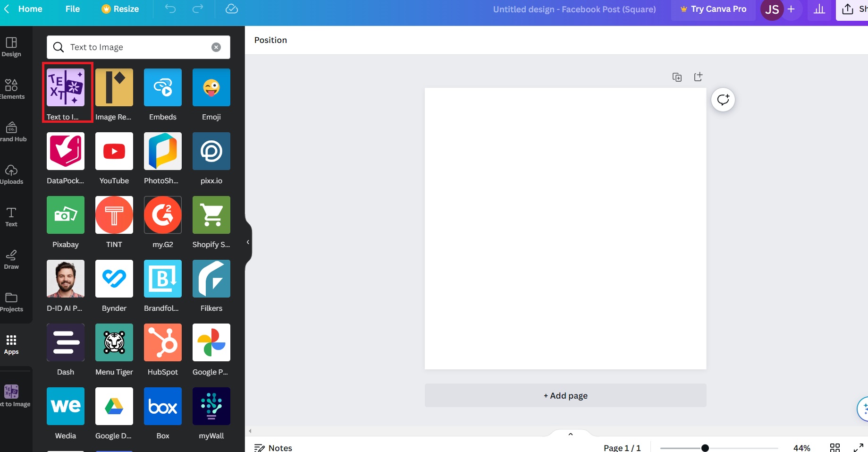
Task: Click the Resize button
Action: tap(120, 9)
